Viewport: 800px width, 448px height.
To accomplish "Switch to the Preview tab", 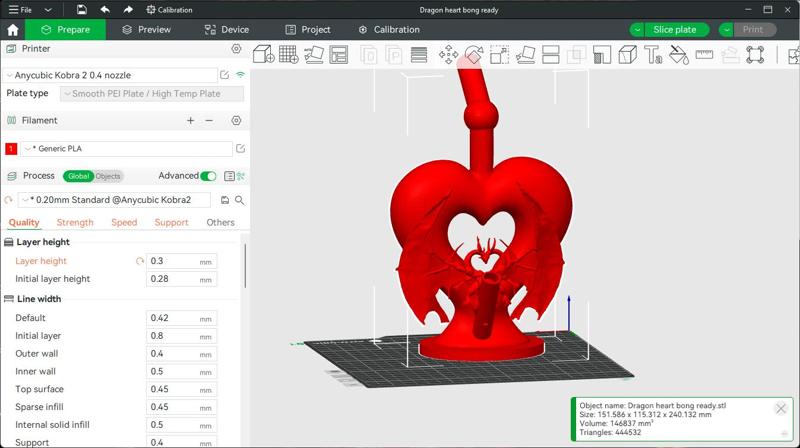I will click(x=146, y=30).
